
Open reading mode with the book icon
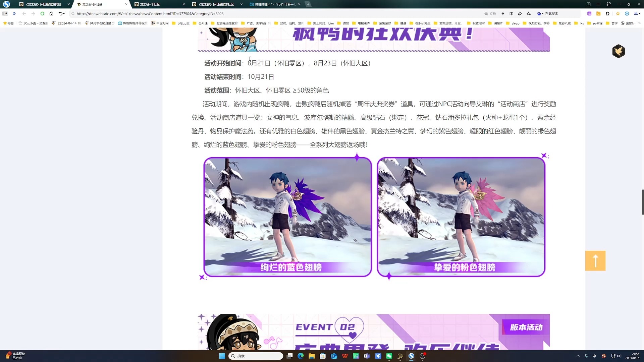pos(512,14)
